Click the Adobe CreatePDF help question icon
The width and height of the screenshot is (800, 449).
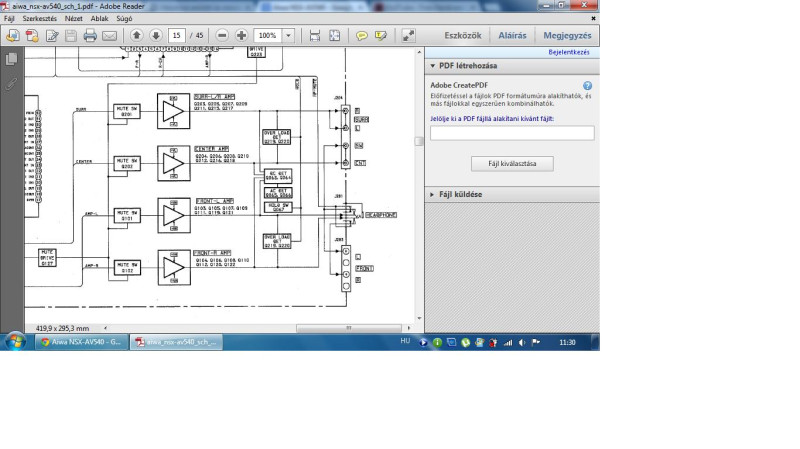[587, 86]
